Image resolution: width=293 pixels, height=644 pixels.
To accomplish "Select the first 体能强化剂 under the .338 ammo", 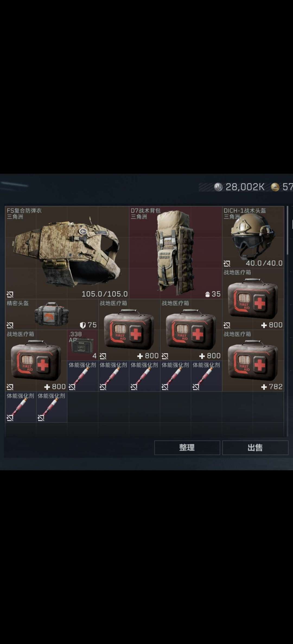I will click(82, 376).
